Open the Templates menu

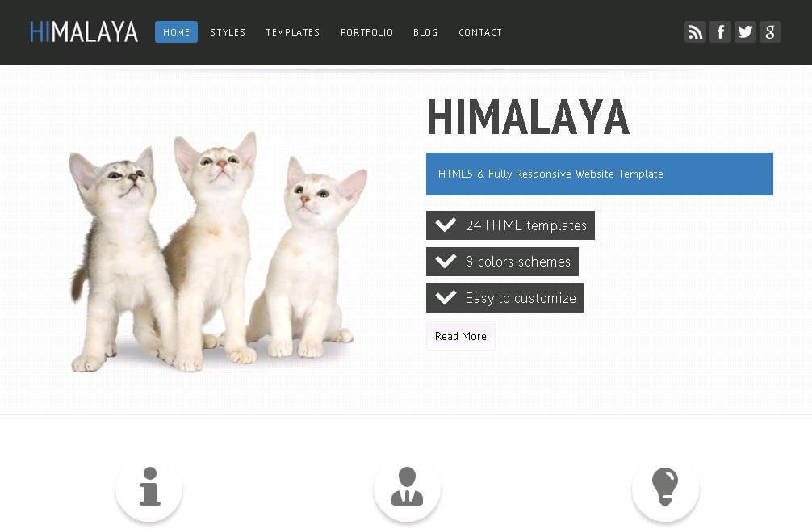click(x=292, y=32)
